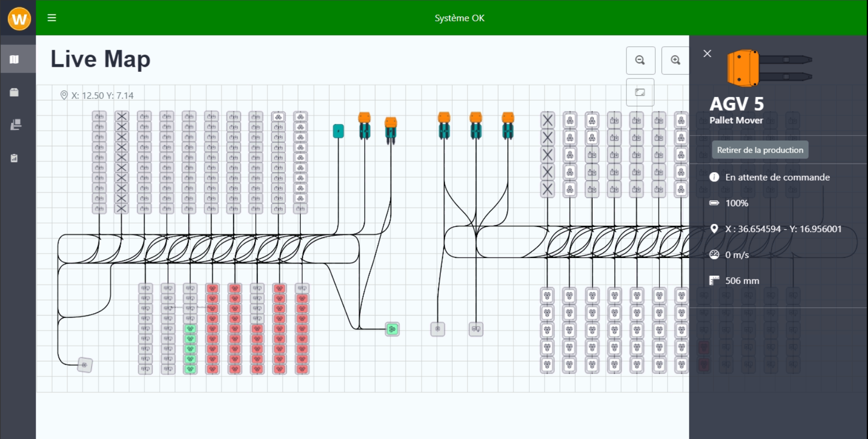Click the location pin icon in the AGV panel
The image size is (868, 439).
tap(715, 228)
